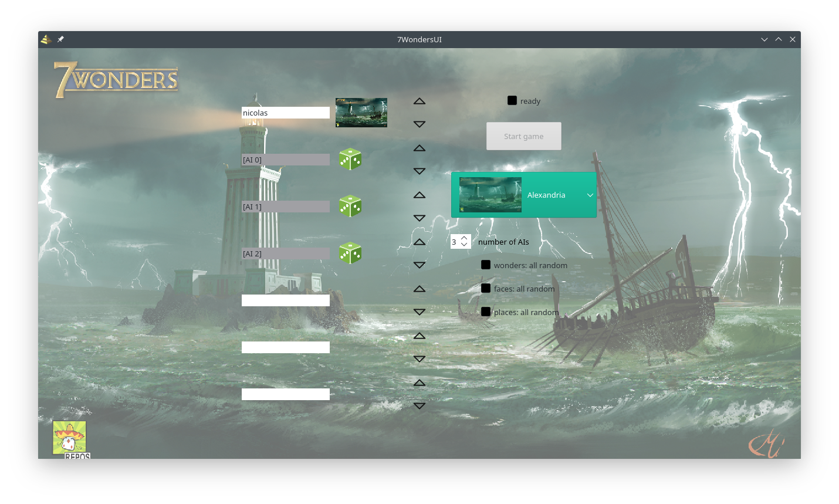Click the wonder thumbnail beside nicolas
The width and height of the screenshot is (839, 504).
pos(361,113)
